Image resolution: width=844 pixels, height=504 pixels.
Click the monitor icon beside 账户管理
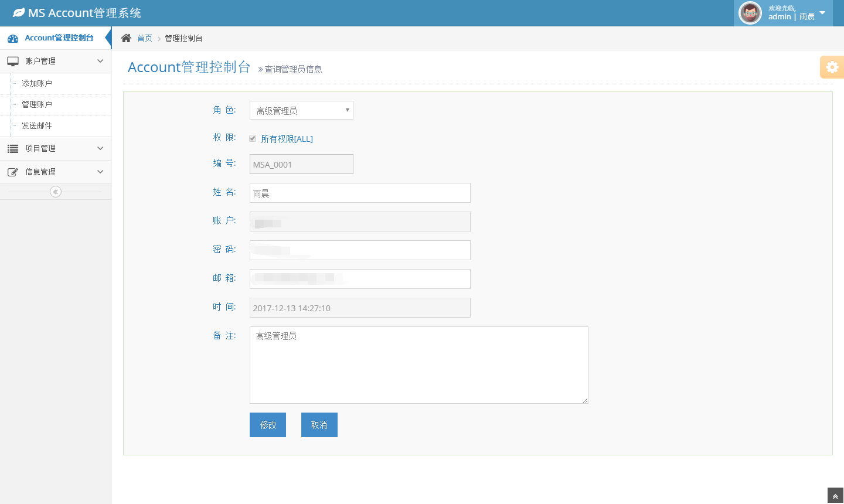click(x=13, y=61)
